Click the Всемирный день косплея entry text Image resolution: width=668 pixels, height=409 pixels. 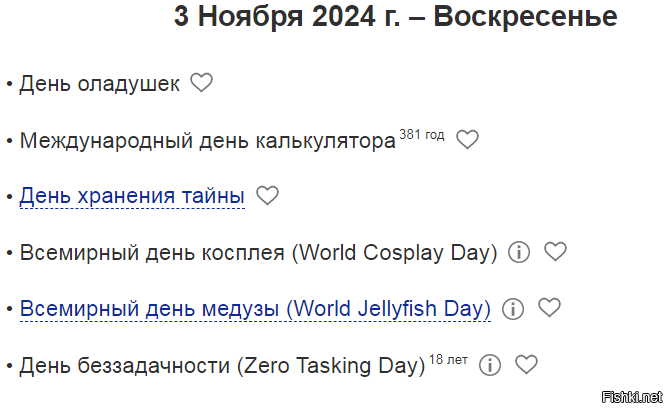[x=259, y=252]
